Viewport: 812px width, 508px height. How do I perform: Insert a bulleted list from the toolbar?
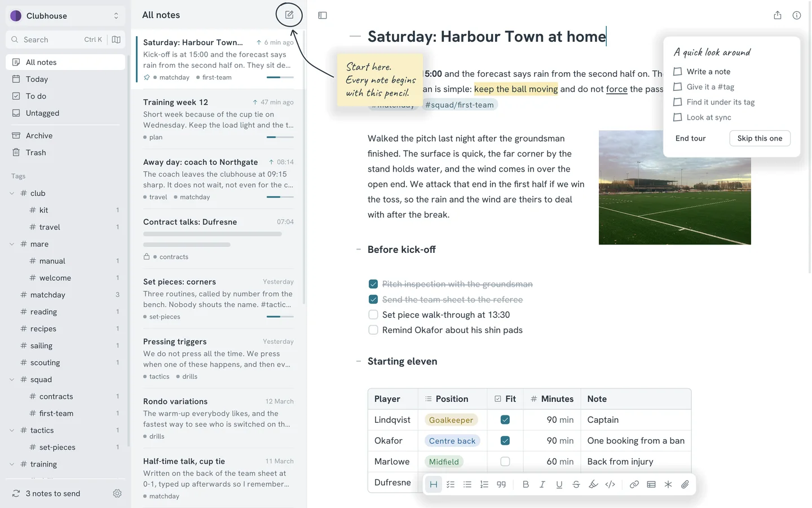click(x=467, y=484)
